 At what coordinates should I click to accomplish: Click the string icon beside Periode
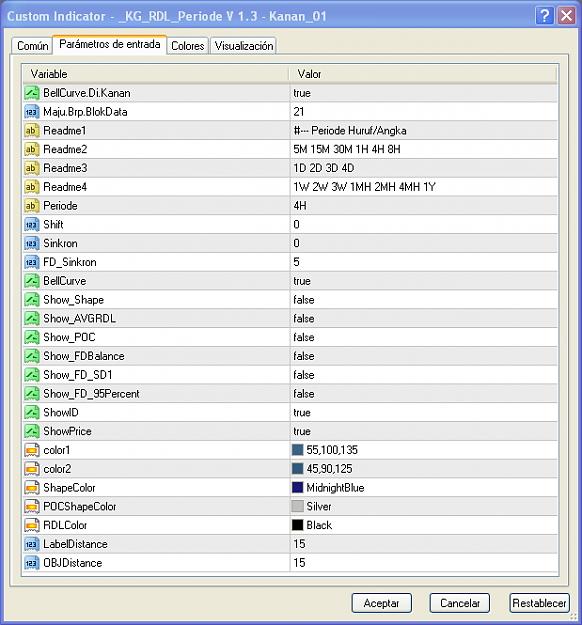pos(31,206)
